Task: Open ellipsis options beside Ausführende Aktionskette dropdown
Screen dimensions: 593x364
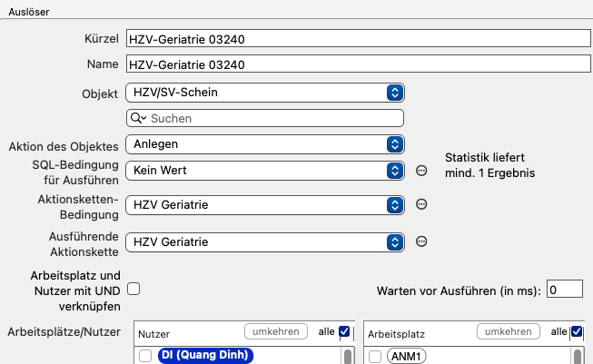Action: click(x=421, y=241)
